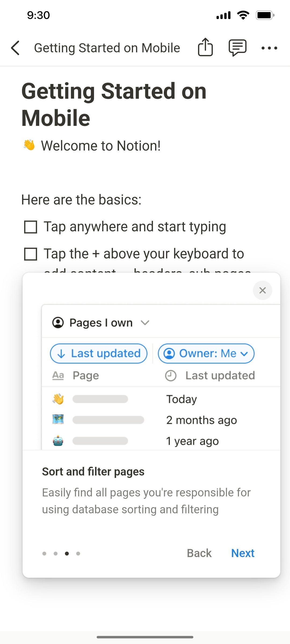This screenshot has height=644, width=290.
Task: Click the Aa icon on the Page column
Action: pyautogui.click(x=58, y=375)
